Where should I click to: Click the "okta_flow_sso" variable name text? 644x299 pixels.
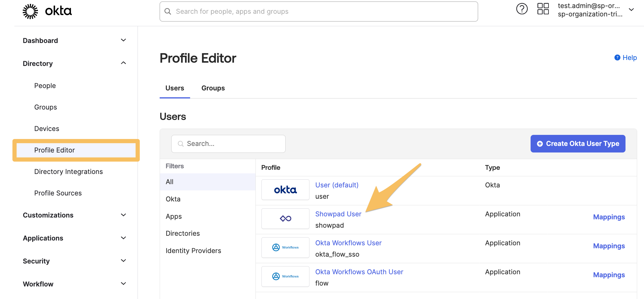pyautogui.click(x=337, y=254)
